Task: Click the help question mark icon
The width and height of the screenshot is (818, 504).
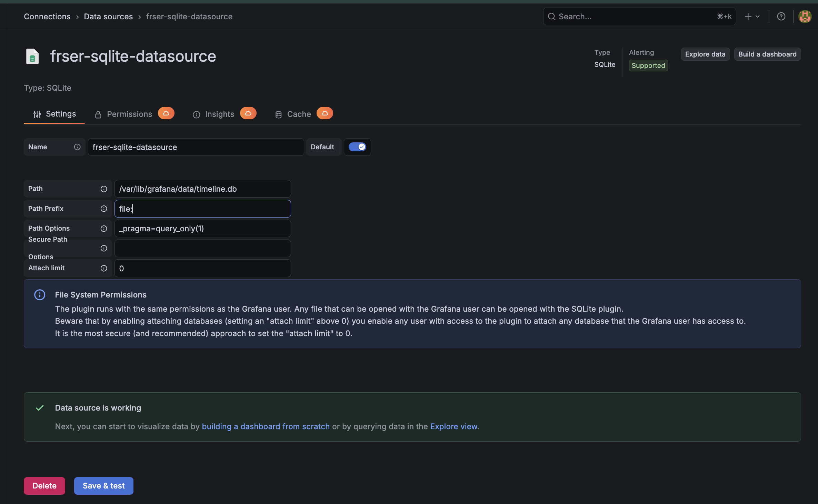Action: click(781, 17)
